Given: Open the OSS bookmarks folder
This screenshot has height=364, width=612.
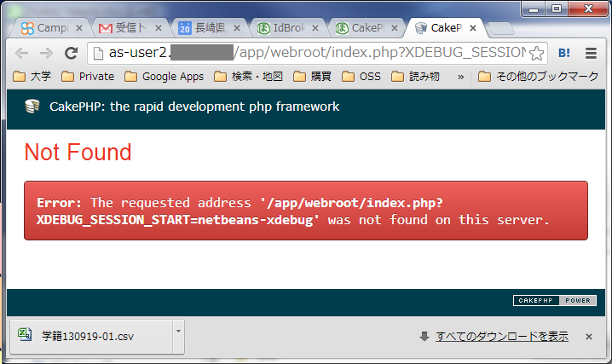Looking at the screenshot, I should (x=361, y=77).
